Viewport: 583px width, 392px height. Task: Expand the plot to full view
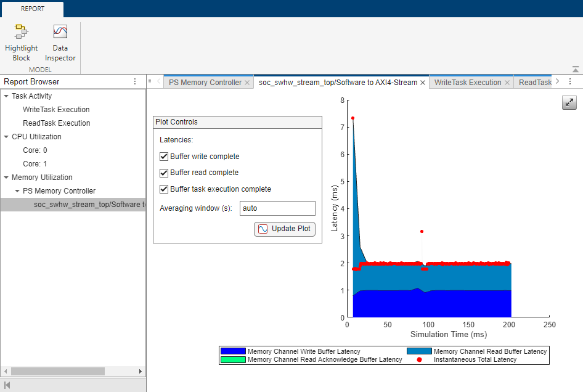click(x=569, y=102)
